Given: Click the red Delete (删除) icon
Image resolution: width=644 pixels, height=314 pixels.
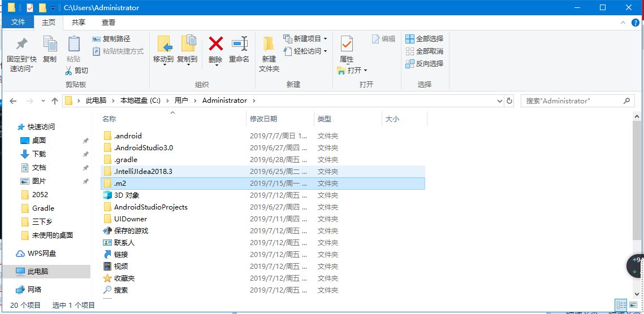Looking at the screenshot, I should pyautogui.click(x=215, y=43).
